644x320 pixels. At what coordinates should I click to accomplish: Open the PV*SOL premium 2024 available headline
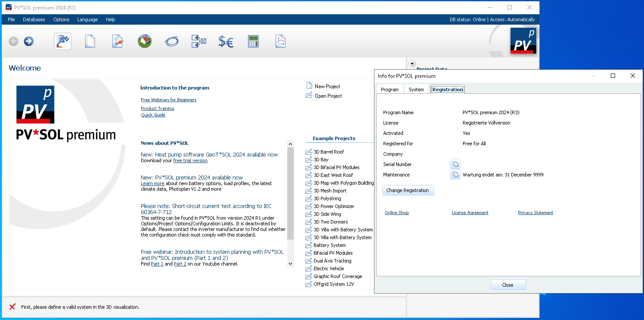pyautogui.click(x=192, y=178)
